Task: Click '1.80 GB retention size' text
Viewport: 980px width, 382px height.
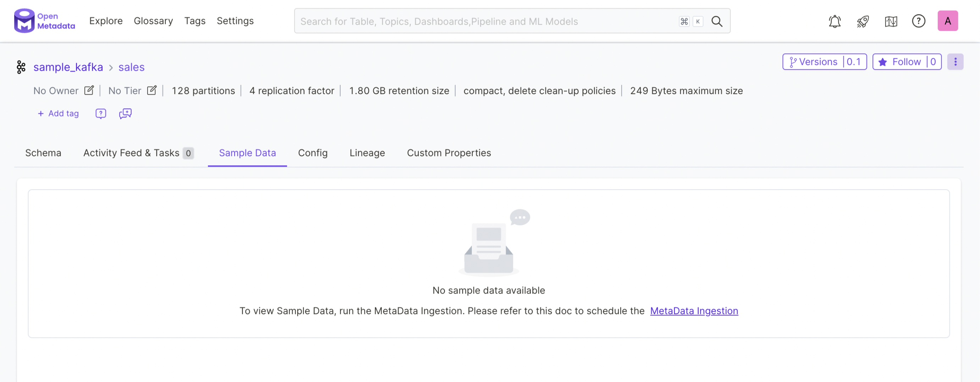Action: coord(399,91)
